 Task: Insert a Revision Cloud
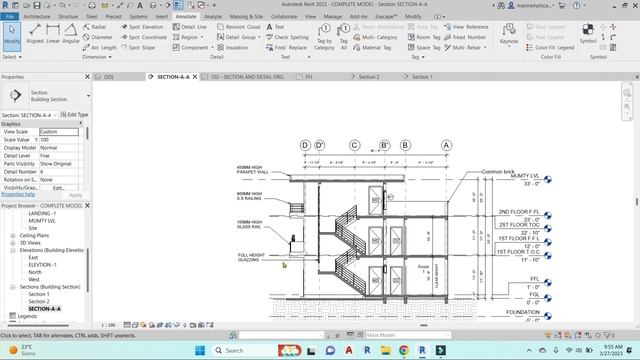point(238,27)
